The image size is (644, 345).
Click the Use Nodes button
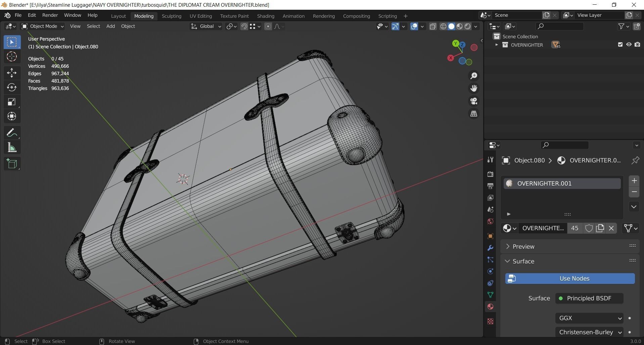coord(570,279)
